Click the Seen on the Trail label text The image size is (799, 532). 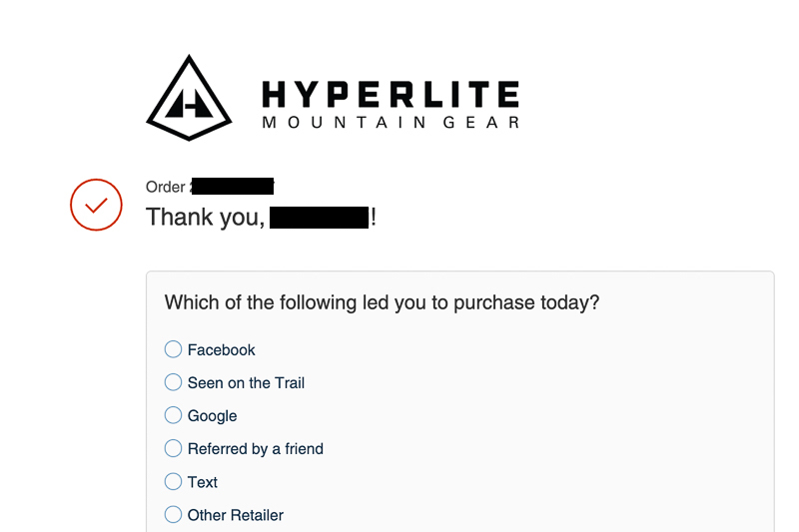[x=246, y=383]
